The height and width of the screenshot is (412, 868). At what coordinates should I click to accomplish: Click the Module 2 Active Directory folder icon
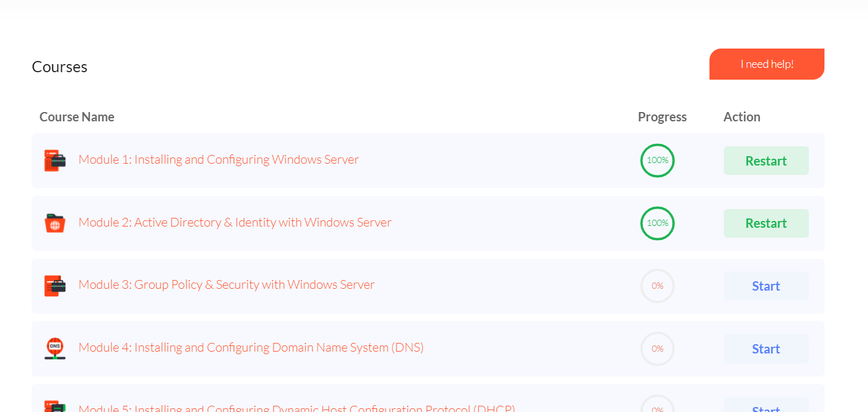(55, 223)
